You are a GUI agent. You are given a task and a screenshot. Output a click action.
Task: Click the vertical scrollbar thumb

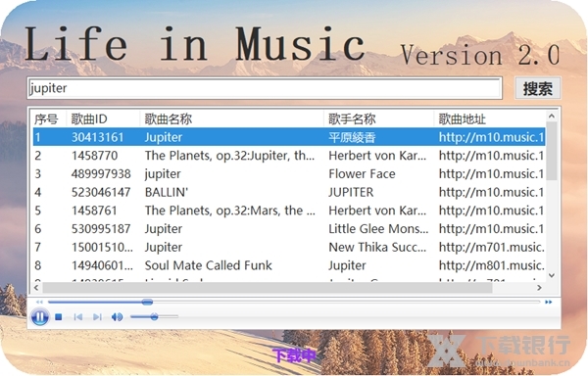tap(552, 151)
